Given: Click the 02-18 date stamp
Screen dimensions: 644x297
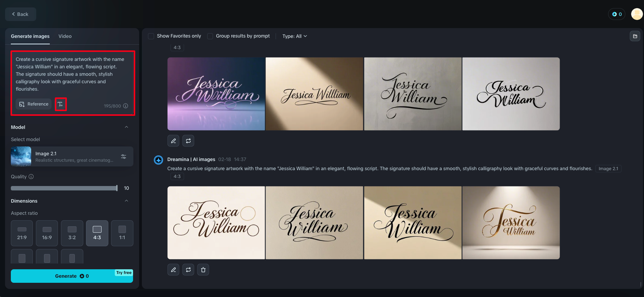Looking at the screenshot, I should [224, 159].
